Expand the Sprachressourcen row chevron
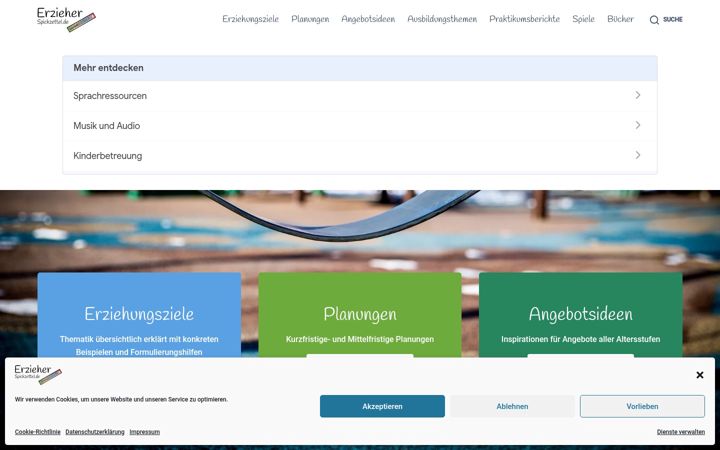This screenshot has width=720, height=450. click(x=638, y=95)
